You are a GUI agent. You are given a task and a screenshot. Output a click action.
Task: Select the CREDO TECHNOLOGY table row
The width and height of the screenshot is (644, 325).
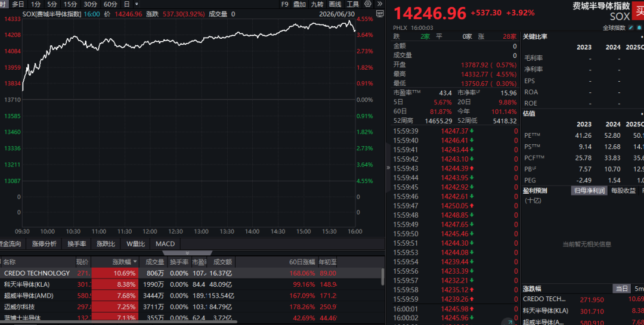click(x=190, y=273)
